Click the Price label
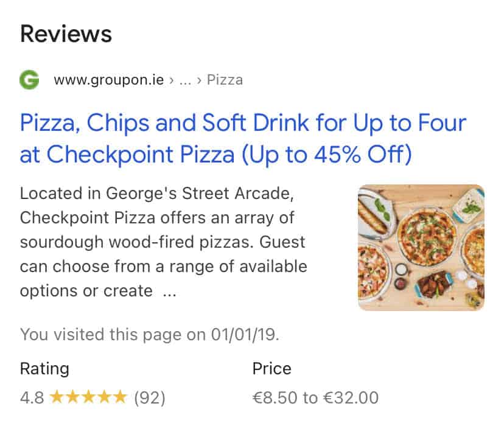The image size is (504, 423). (x=271, y=368)
